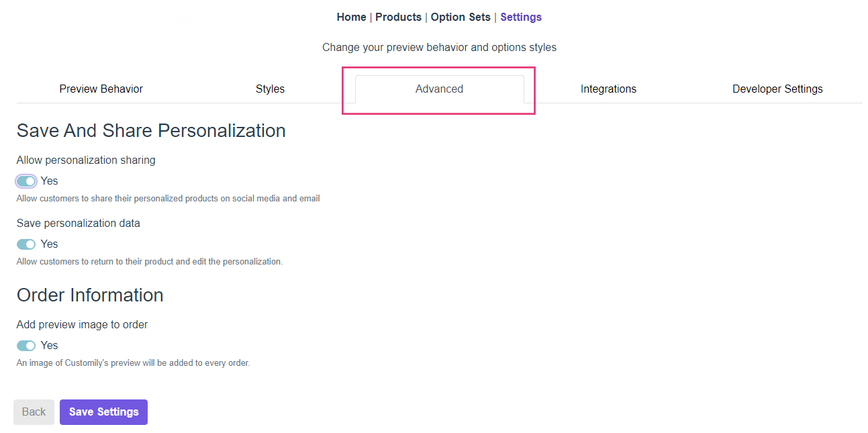868x433 pixels.
Task: Click the Settings link in top navigation
Action: [521, 17]
